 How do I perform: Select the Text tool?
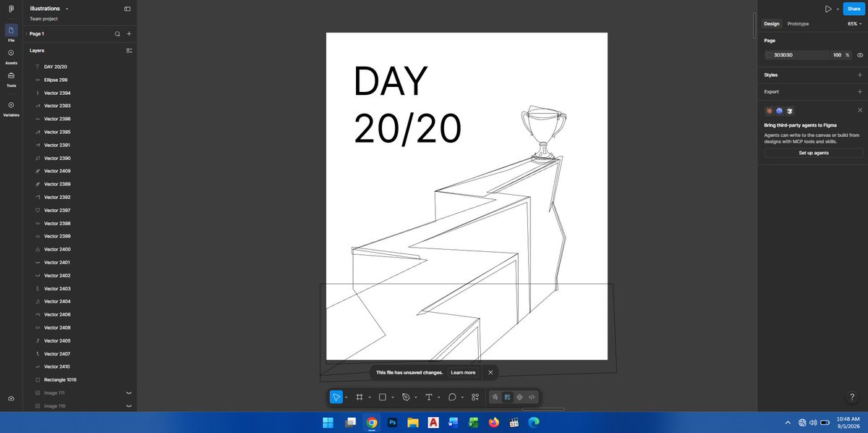click(x=428, y=397)
